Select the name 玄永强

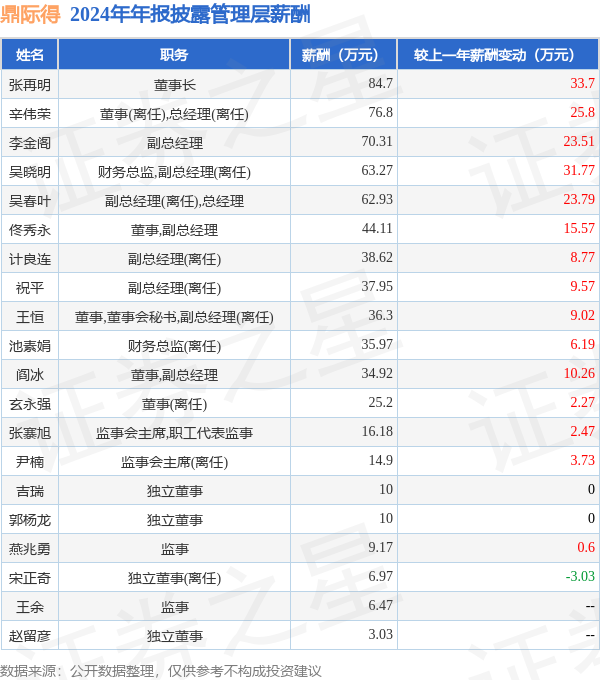point(30,405)
